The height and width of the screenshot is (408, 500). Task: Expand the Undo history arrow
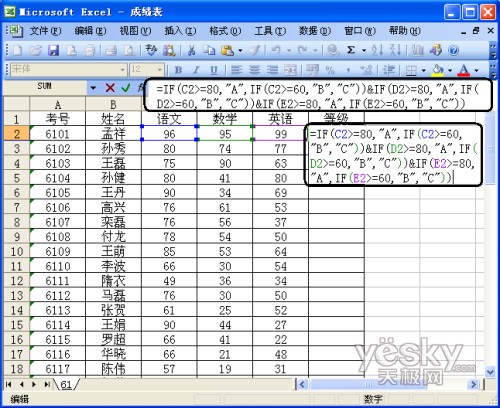point(289,51)
